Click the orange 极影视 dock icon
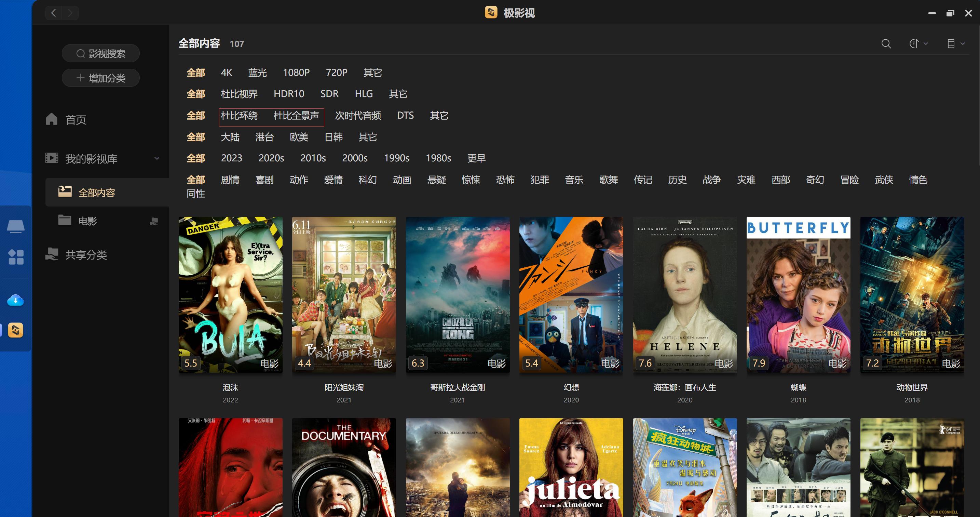Screen dimensions: 980x517 click(x=16, y=330)
